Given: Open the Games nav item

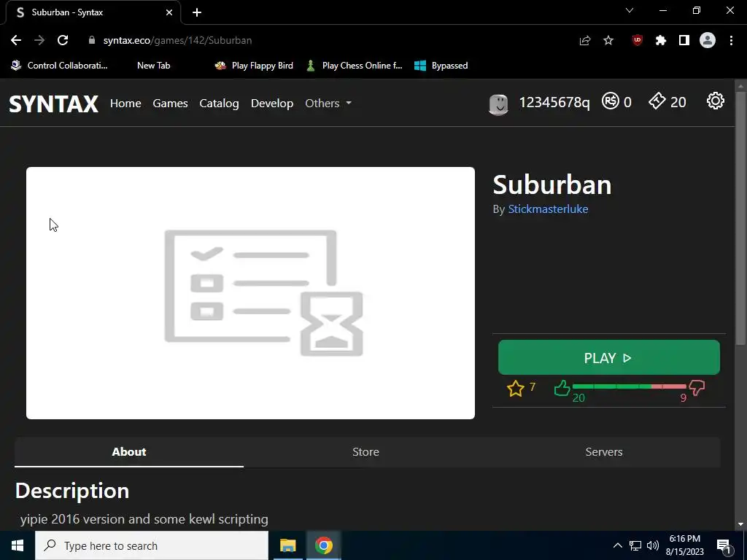Looking at the screenshot, I should pos(170,104).
